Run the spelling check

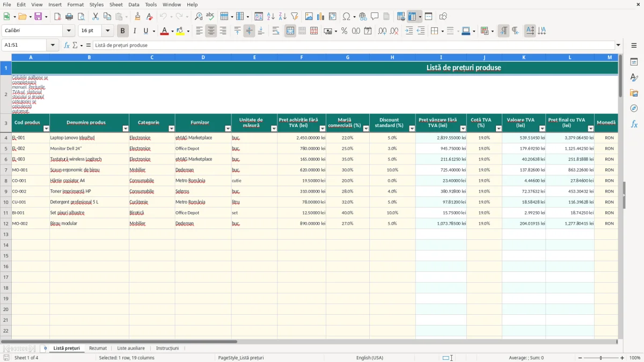pyautogui.click(x=210, y=17)
